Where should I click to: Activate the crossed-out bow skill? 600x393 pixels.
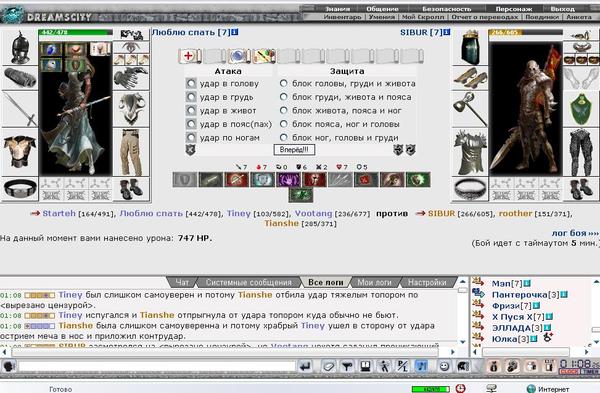236,179
